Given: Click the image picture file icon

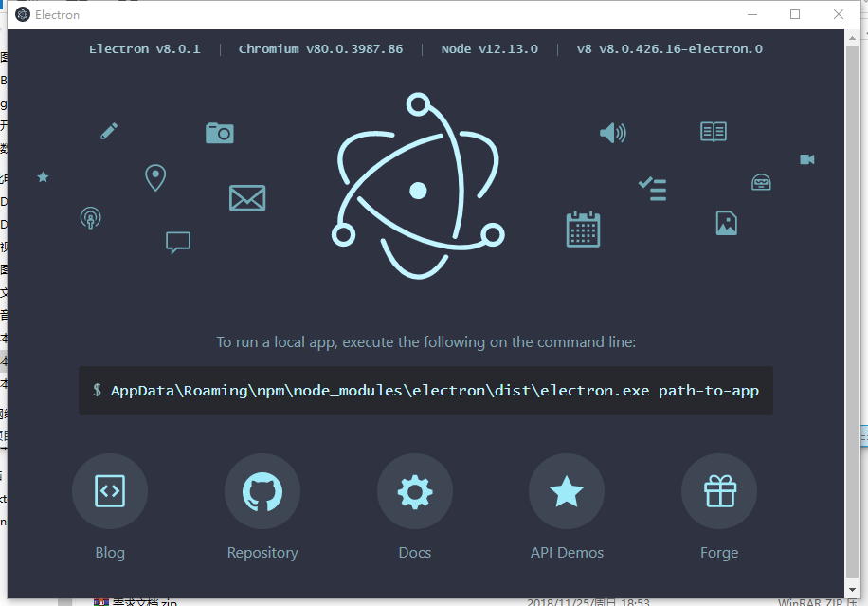Looking at the screenshot, I should pos(726,223).
